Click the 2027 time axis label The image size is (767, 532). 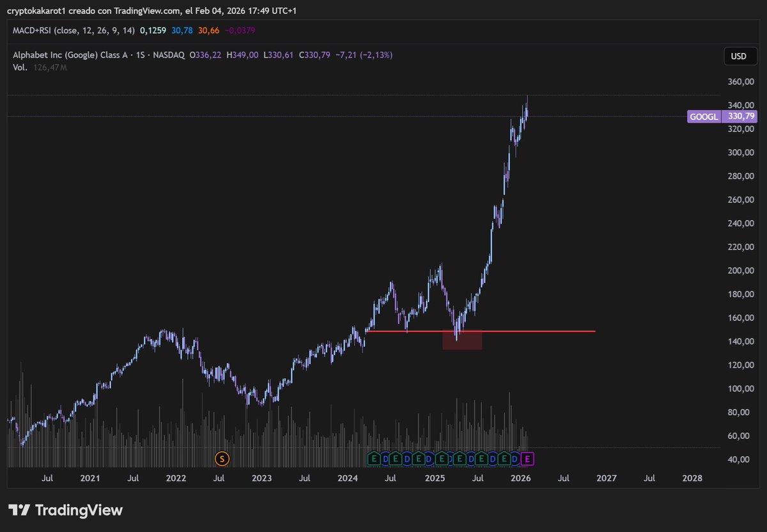[607, 478]
